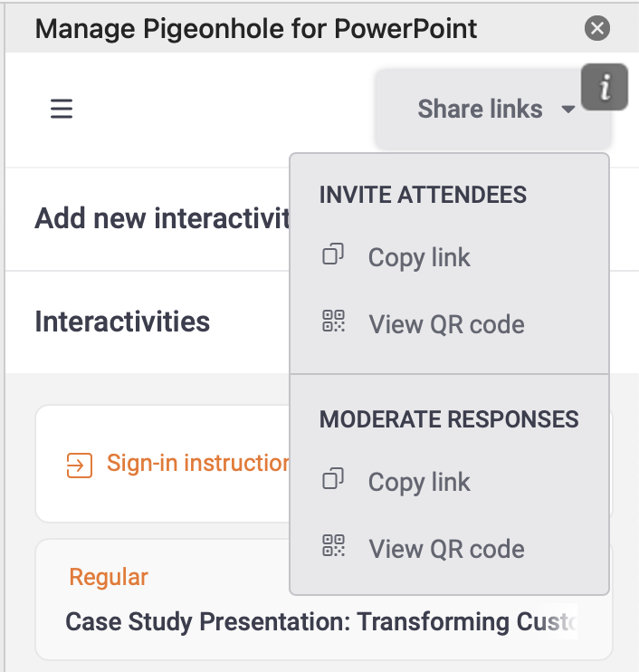Click the Regular session label

[x=109, y=577]
